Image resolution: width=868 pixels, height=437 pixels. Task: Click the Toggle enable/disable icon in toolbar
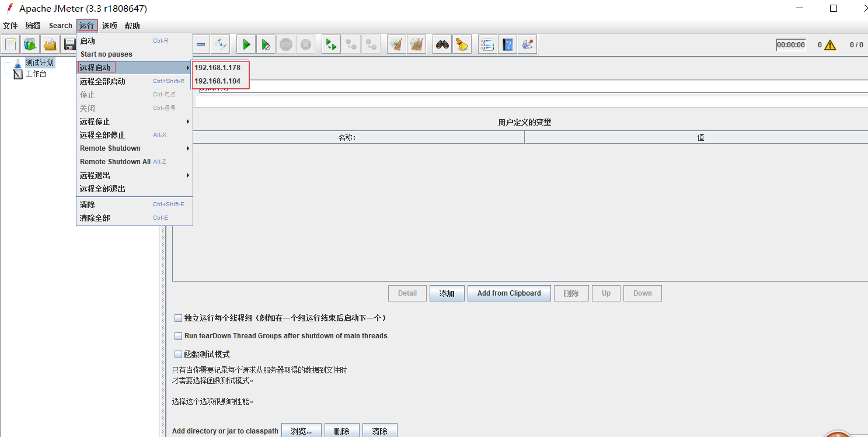pyautogui.click(x=220, y=44)
